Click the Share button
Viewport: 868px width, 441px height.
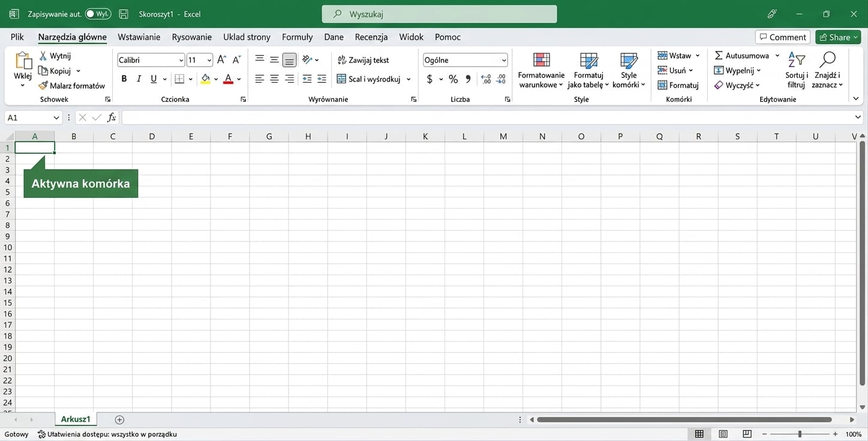[838, 37]
